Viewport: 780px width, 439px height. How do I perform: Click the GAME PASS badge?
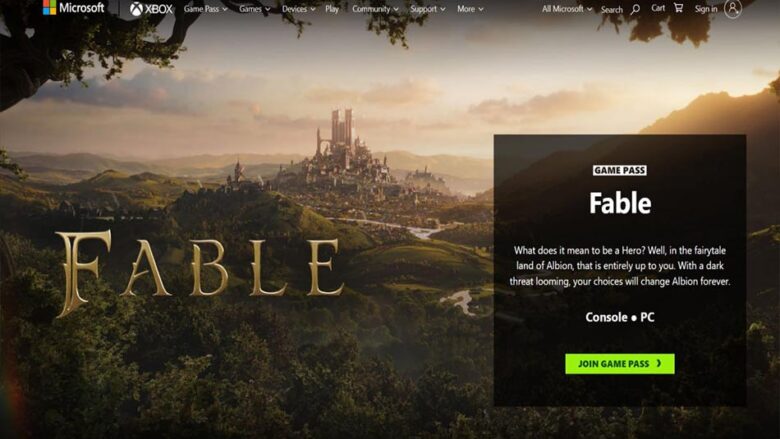620,171
